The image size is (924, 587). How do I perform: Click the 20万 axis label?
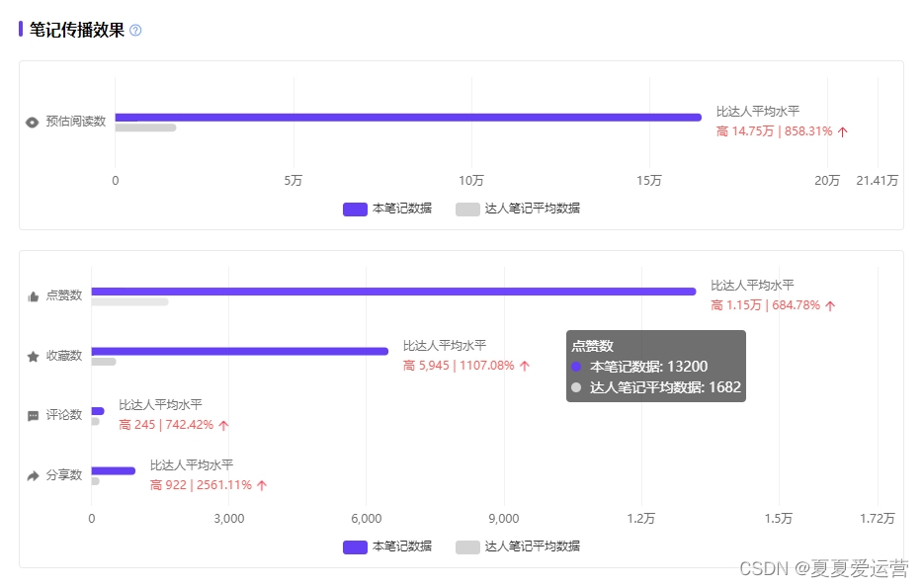827,181
